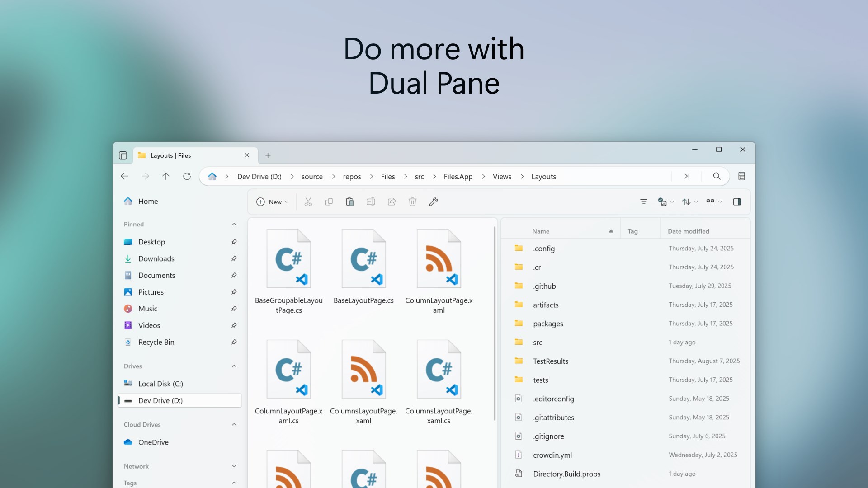Screen dimensions: 868x488
Task: Click the filter icon above the file list
Action: coord(644,202)
